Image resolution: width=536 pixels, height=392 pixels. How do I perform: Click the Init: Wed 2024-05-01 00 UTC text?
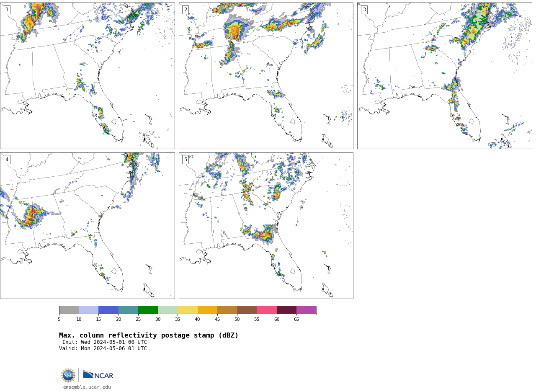(x=105, y=342)
